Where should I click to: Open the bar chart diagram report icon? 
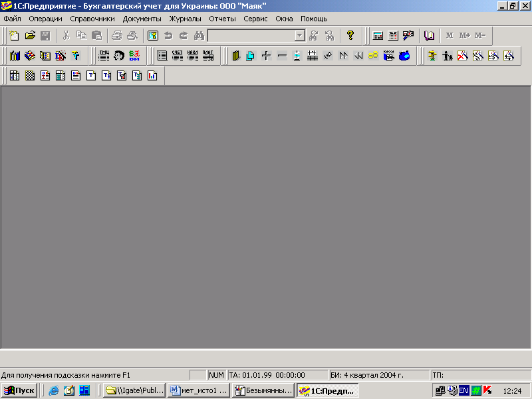[x=152, y=76]
